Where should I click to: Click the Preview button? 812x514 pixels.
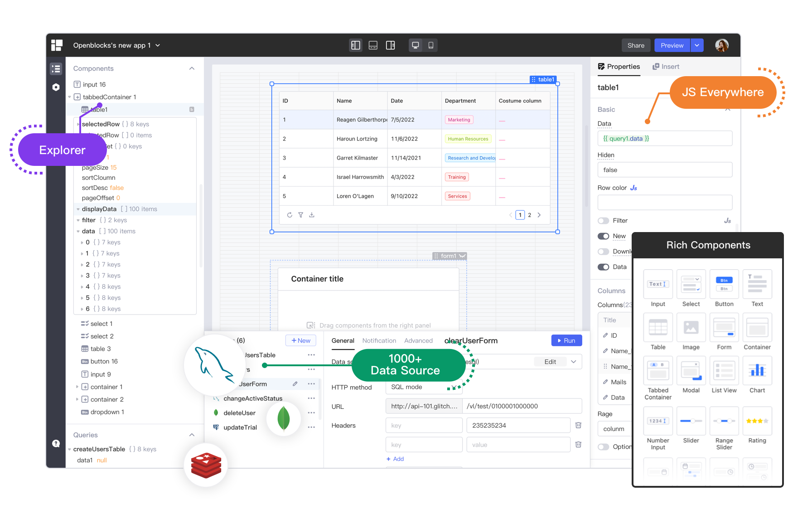click(x=672, y=45)
